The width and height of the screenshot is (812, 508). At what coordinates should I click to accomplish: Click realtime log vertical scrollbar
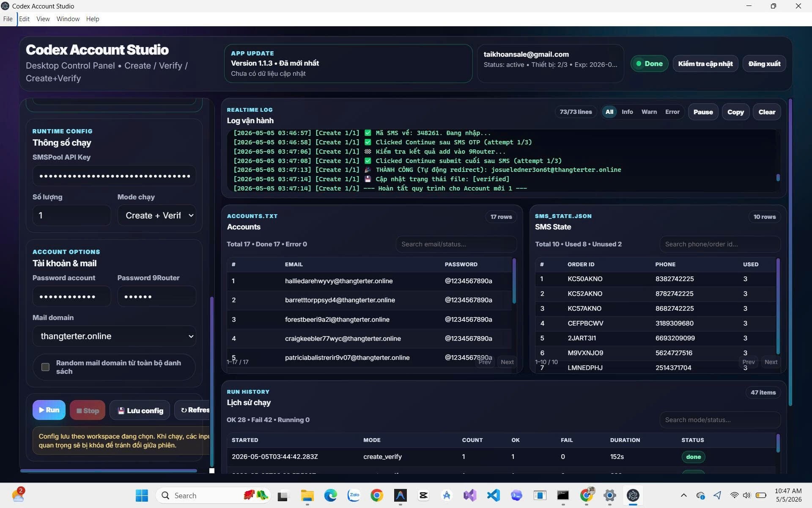778,178
